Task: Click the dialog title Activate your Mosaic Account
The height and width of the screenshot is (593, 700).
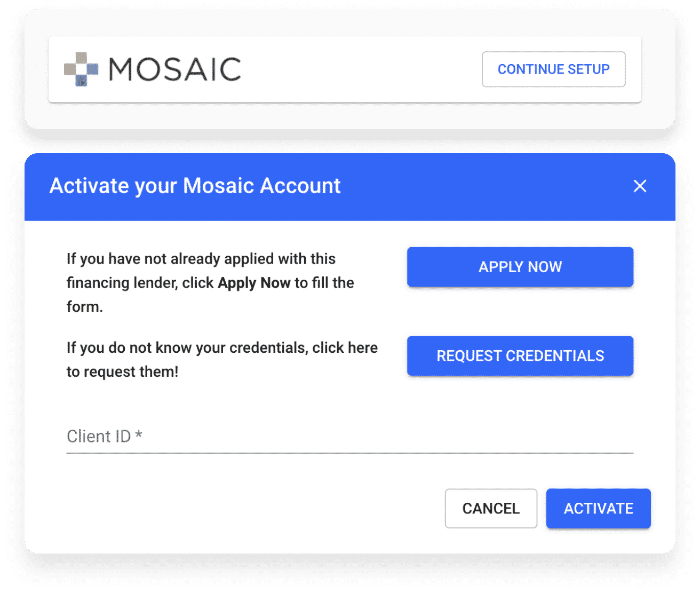Action: pos(195,186)
